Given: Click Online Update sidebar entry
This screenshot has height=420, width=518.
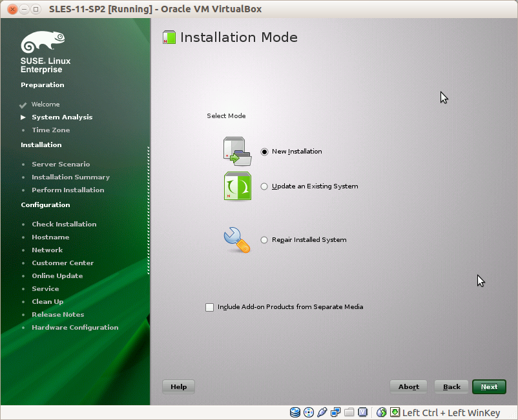Looking at the screenshot, I should pyautogui.click(x=57, y=276).
